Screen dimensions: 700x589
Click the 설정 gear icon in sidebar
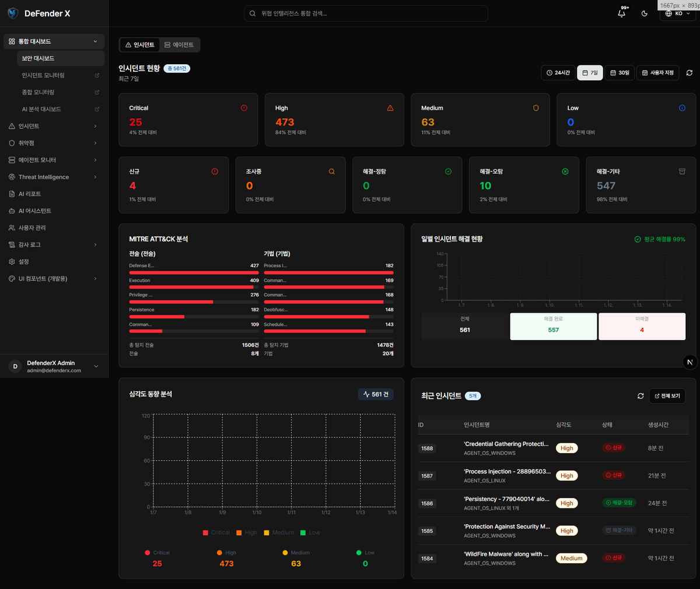(12, 262)
